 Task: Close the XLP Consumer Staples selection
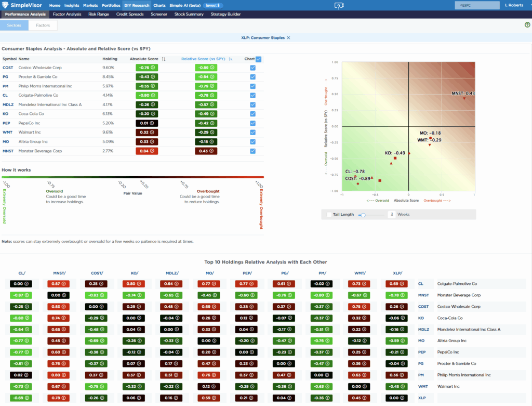(289, 38)
